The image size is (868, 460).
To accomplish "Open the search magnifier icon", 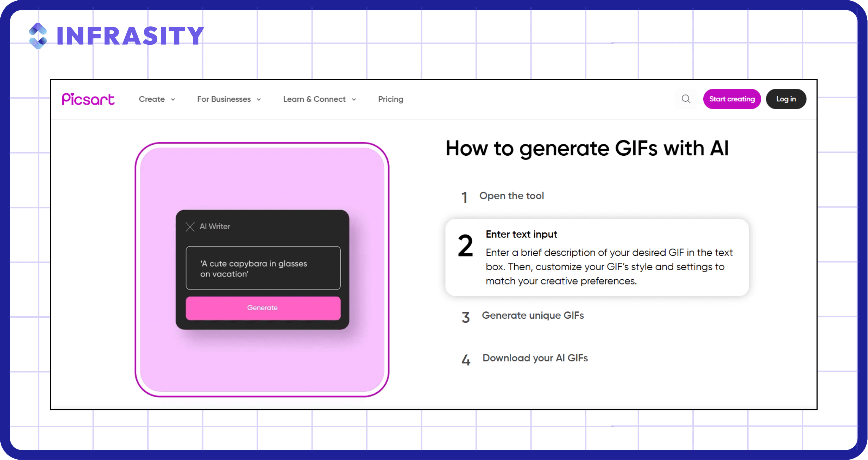I will pyautogui.click(x=686, y=99).
